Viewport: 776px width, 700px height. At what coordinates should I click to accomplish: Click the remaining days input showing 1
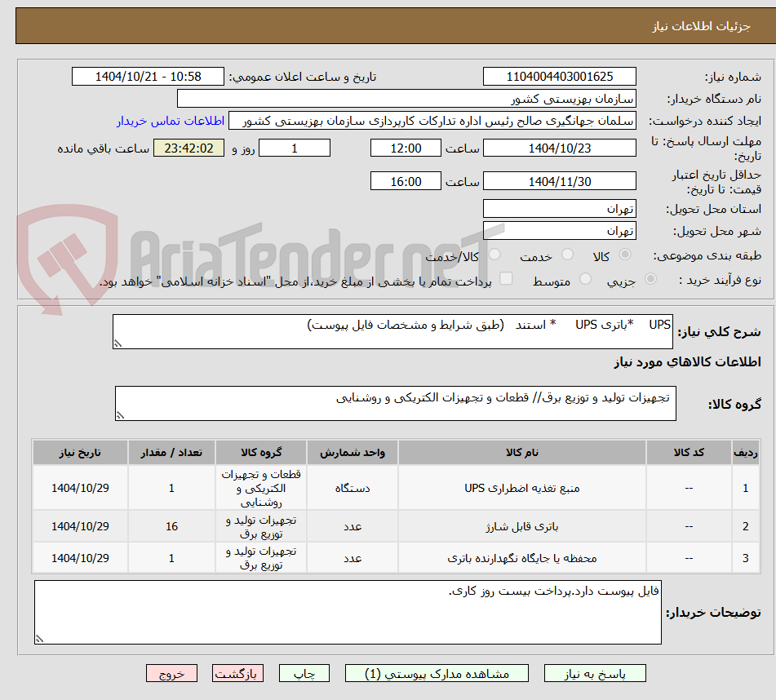pos(294,148)
